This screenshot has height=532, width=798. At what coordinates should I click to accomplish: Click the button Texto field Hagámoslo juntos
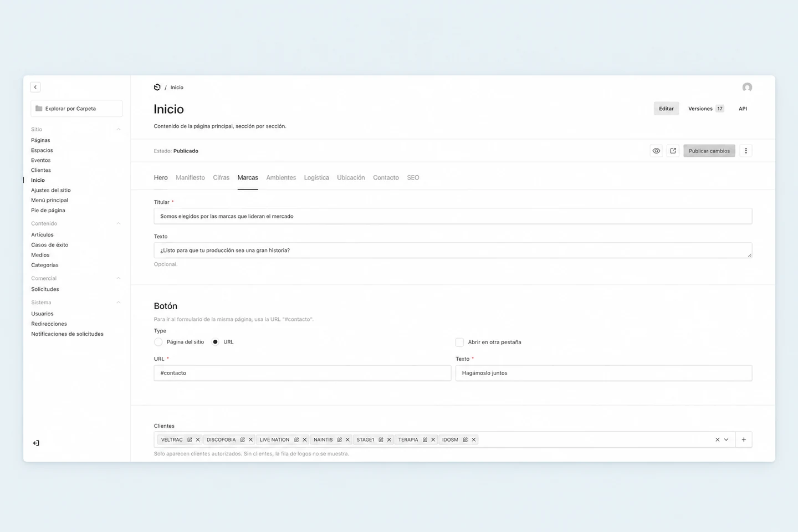[603, 373]
